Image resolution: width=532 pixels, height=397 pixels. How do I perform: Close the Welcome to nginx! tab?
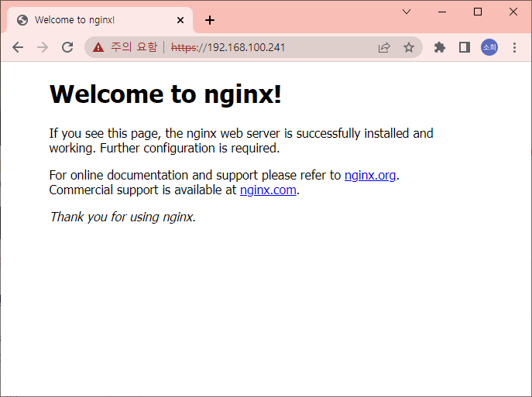pos(180,20)
